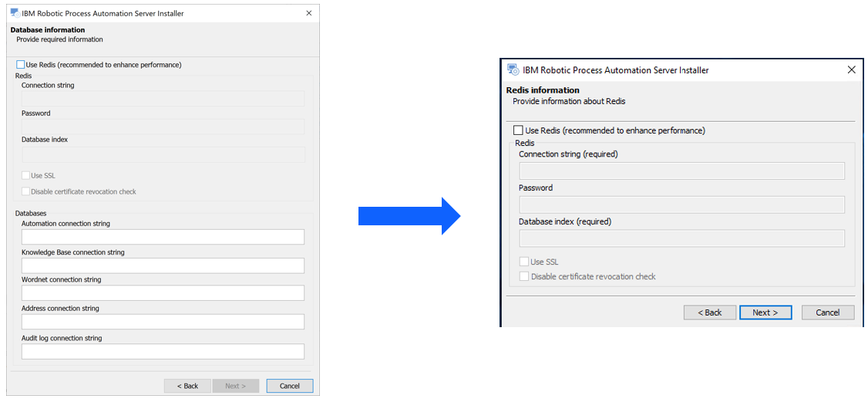Click the 'Databases' group label
This screenshot has height=402, width=868.
coord(31,213)
